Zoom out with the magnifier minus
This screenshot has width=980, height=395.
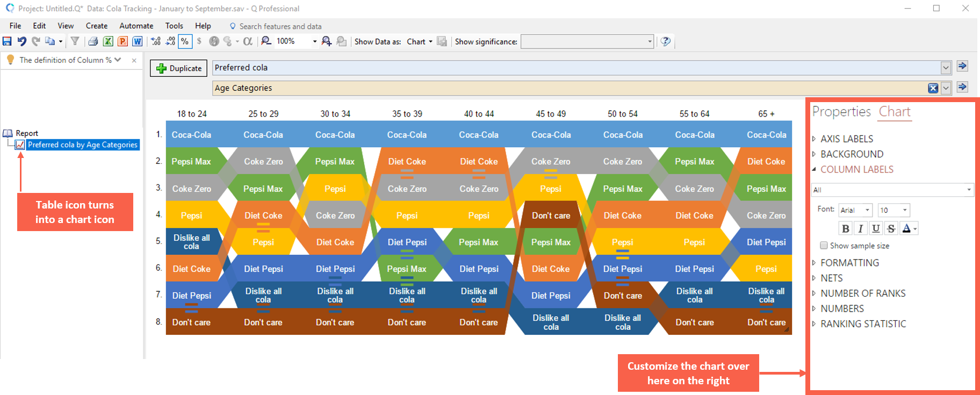[x=266, y=41]
